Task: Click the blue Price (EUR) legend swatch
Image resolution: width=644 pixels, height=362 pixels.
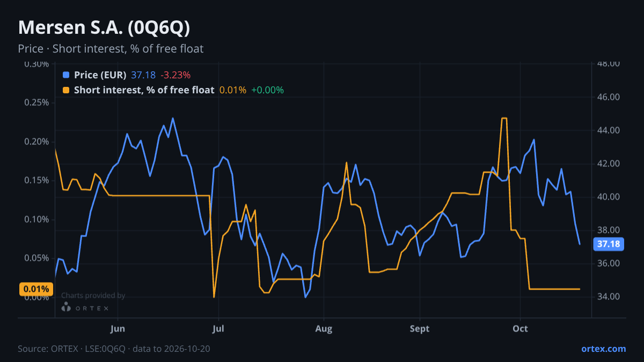Action: pyautogui.click(x=66, y=75)
